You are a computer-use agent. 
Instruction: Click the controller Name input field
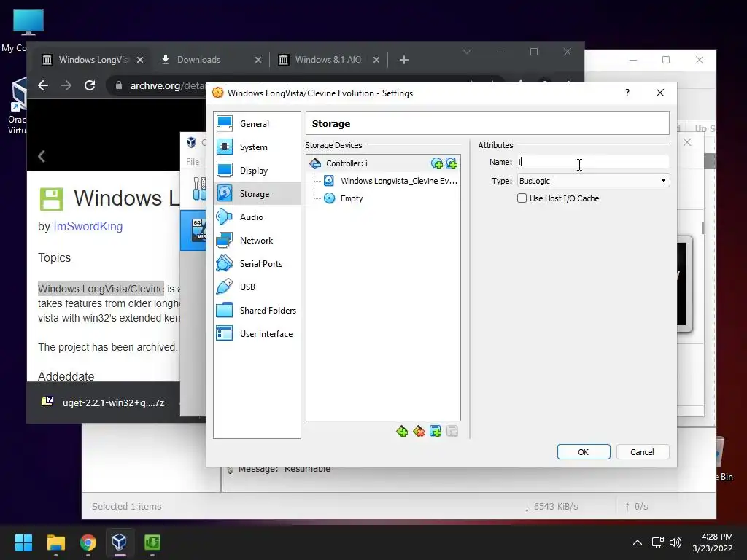click(x=593, y=162)
